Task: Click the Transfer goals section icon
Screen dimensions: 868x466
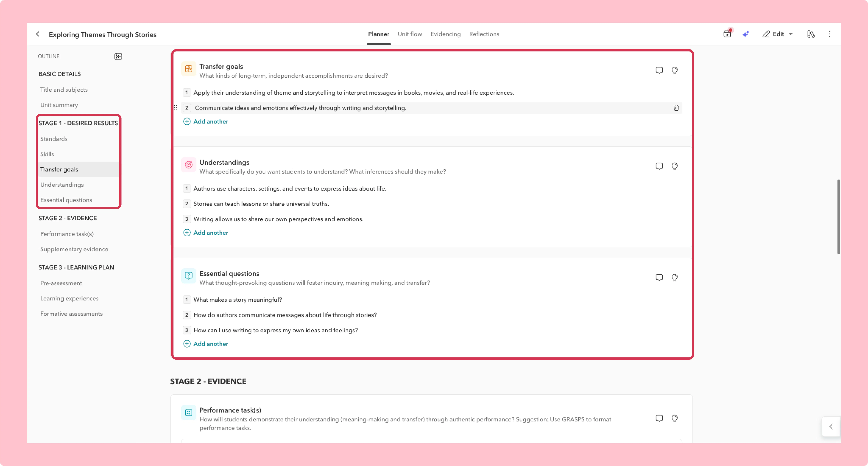Action: coord(189,69)
